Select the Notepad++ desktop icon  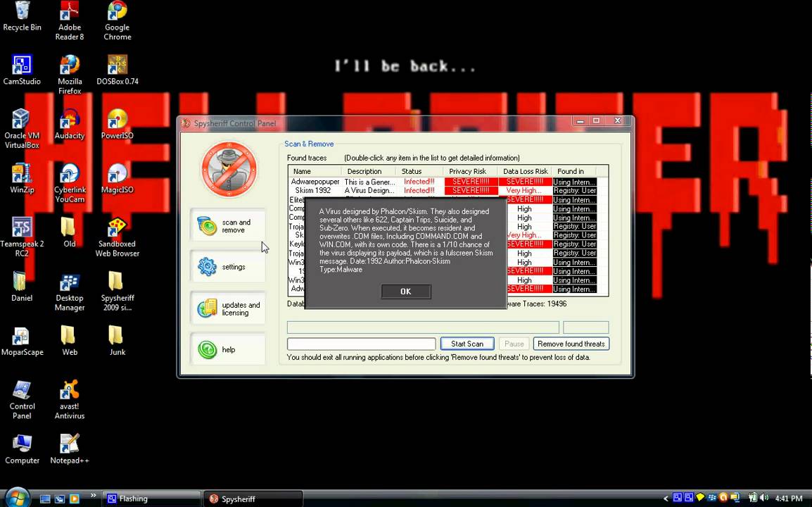click(70, 449)
